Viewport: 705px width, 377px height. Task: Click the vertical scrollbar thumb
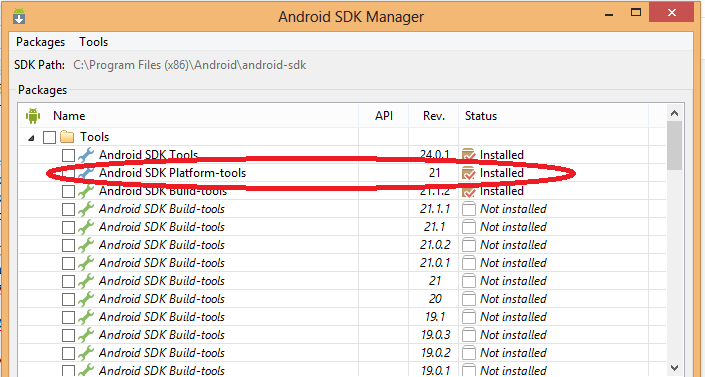tap(674, 145)
